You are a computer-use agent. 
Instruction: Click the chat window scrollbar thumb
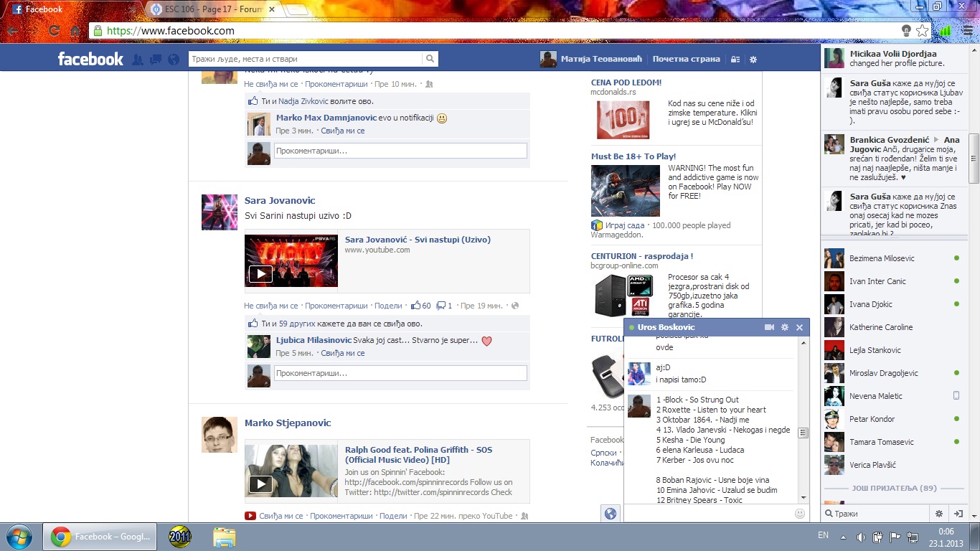coord(803,433)
